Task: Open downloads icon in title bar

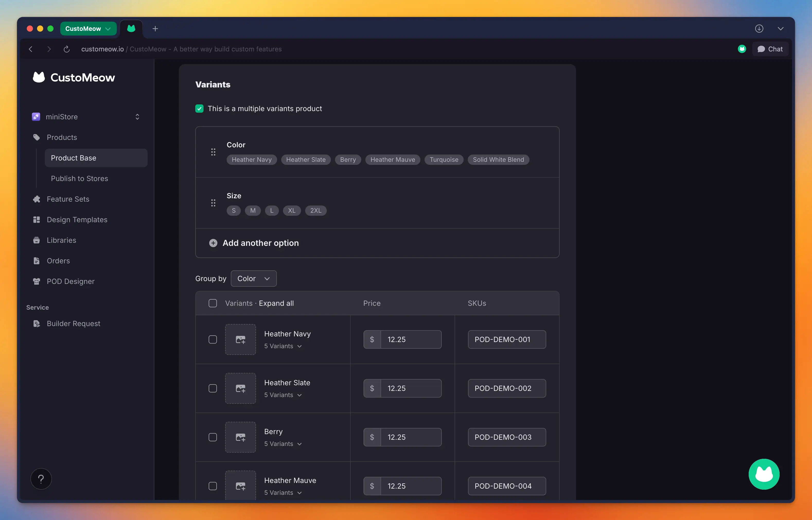Action: coord(759,29)
